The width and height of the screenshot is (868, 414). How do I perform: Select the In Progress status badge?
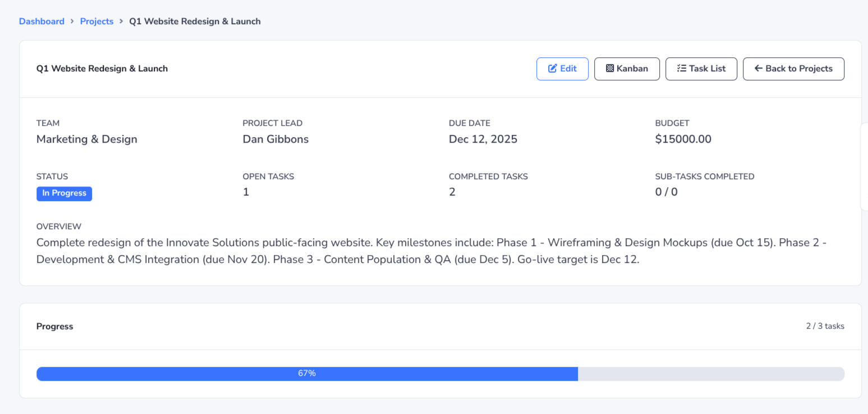(64, 193)
